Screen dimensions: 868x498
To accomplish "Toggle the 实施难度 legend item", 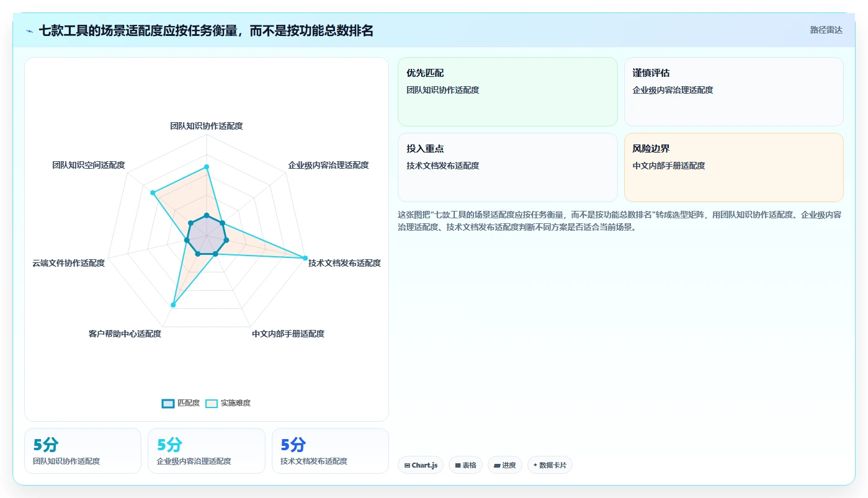I will click(x=228, y=403).
